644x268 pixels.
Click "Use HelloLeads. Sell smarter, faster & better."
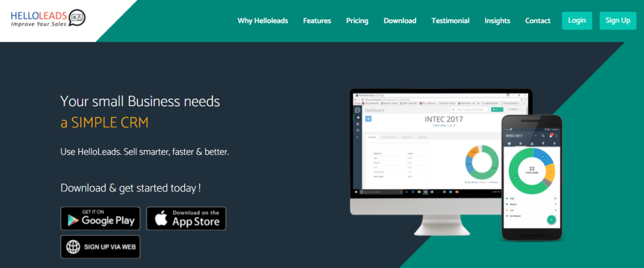tap(145, 152)
